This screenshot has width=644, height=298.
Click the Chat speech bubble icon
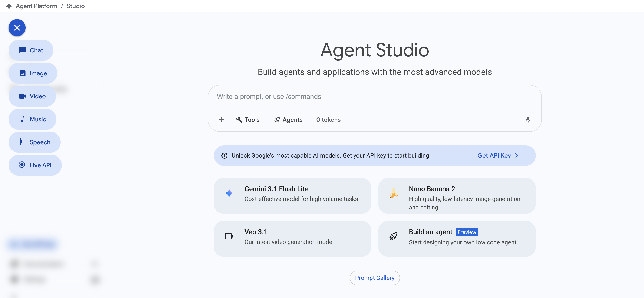(23, 50)
